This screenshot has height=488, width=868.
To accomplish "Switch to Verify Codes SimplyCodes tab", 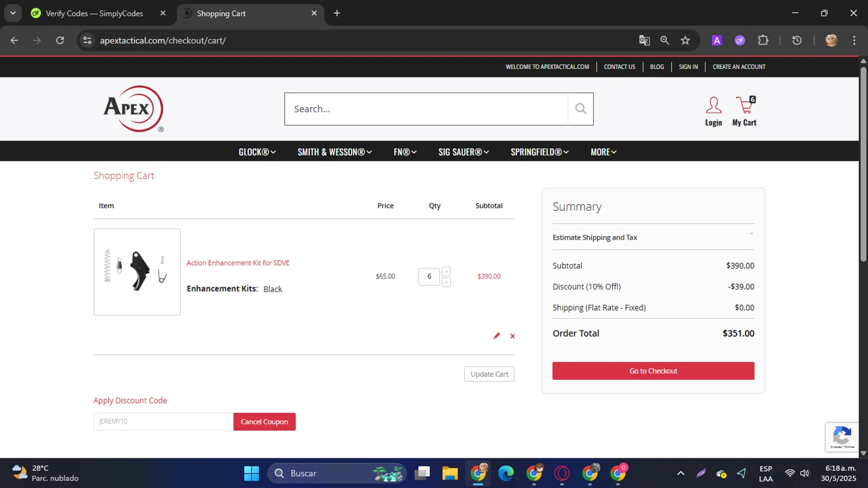I will (94, 13).
